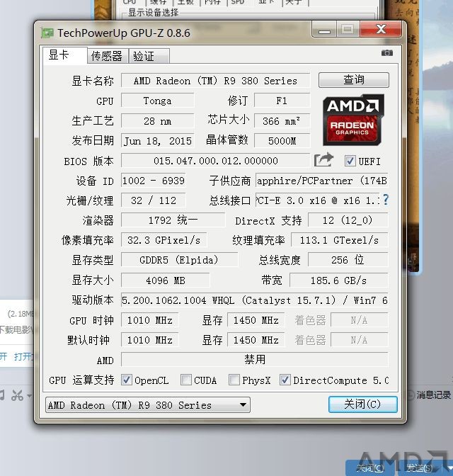Click the GPU-Z title bar app icon
This screenshot has height=476, width=453.
[x=47, y=33]
